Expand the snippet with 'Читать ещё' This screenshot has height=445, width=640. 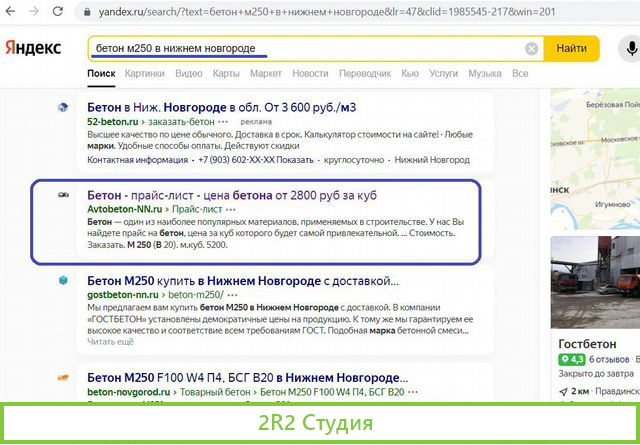pyautogui.click(x=109, y=341)
